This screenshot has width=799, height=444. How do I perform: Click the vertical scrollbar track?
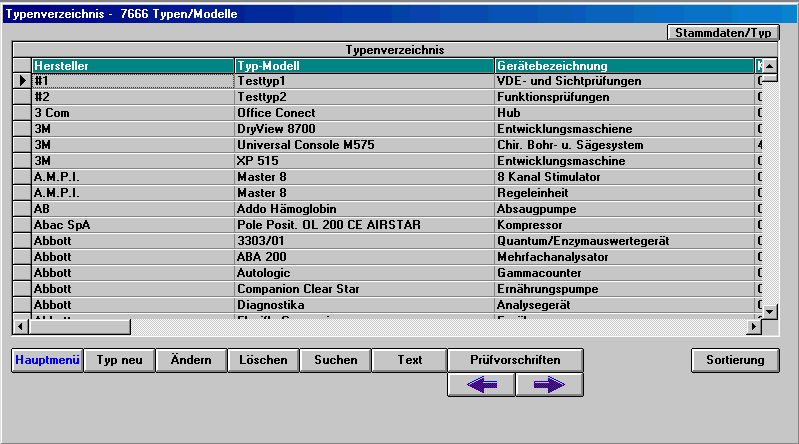pyautogui.click(x=769, y=194)
